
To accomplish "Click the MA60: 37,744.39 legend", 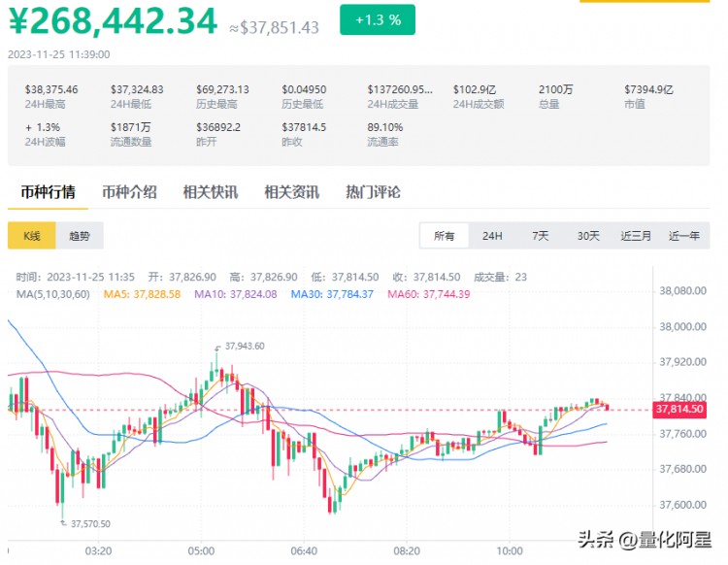I will (428, 294).
